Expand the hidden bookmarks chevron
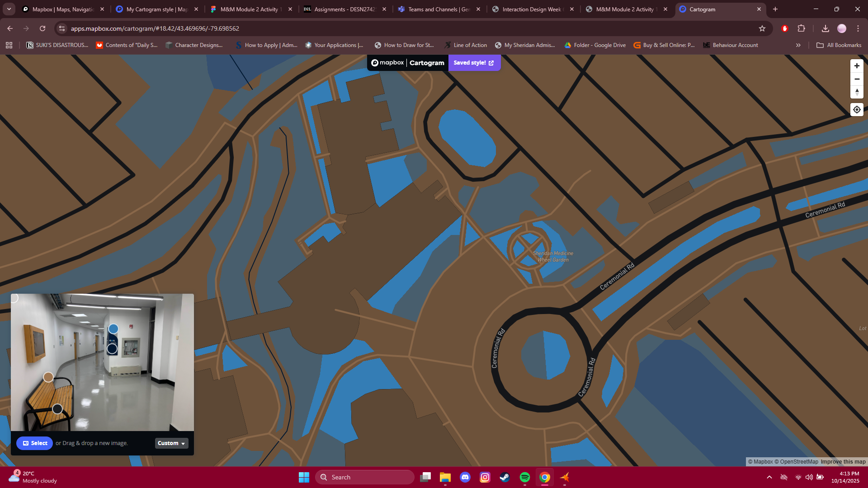This screenshot has width=868, height=488. point(798,45)
